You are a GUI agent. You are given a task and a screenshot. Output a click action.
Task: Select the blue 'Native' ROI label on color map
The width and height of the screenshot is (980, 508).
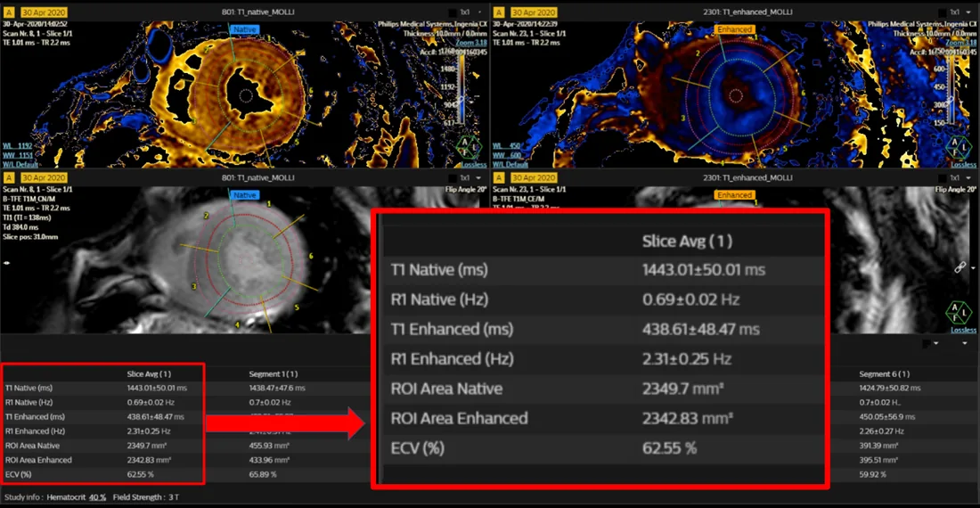(244, 29)
